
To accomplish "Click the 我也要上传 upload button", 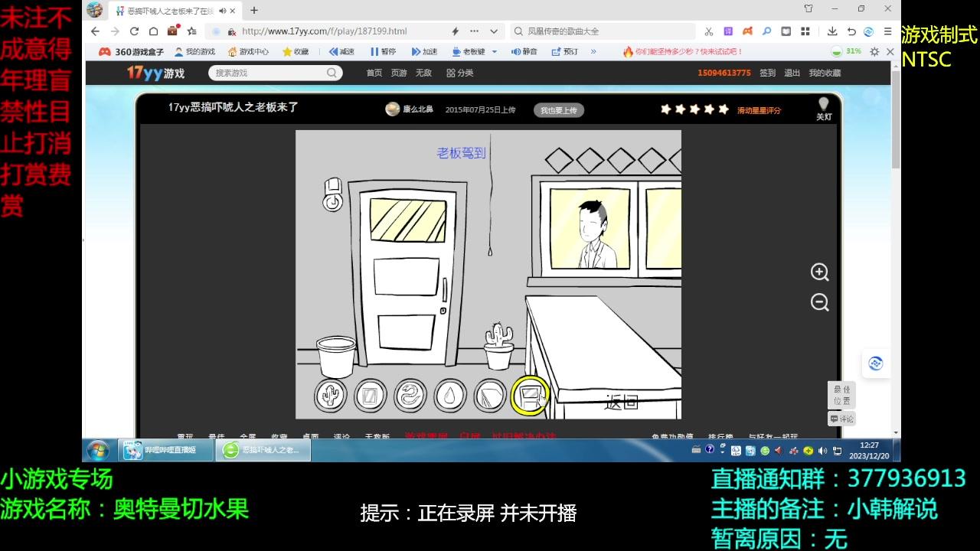I will tap(558, 109).
